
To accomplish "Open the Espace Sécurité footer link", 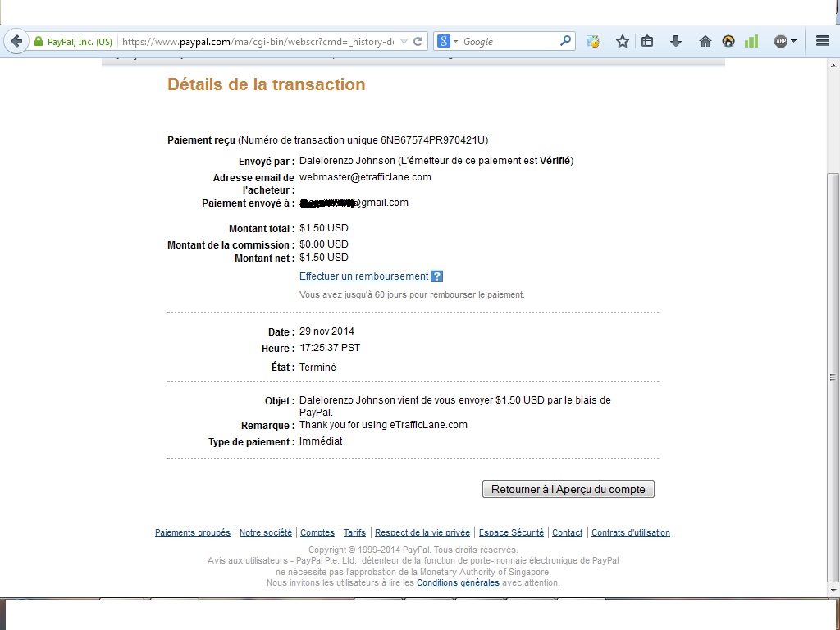I will (511, 532).
